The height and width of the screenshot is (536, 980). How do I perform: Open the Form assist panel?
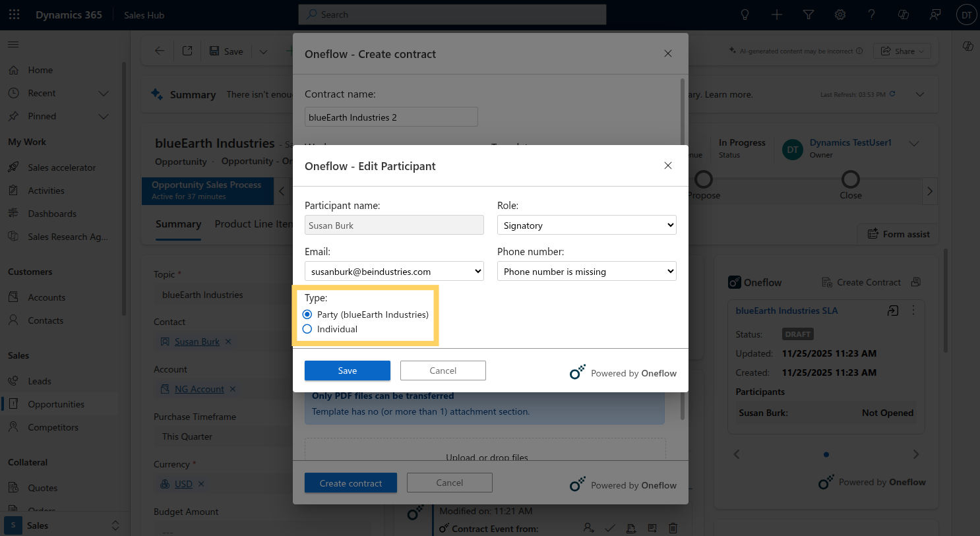tap(898, 234)
